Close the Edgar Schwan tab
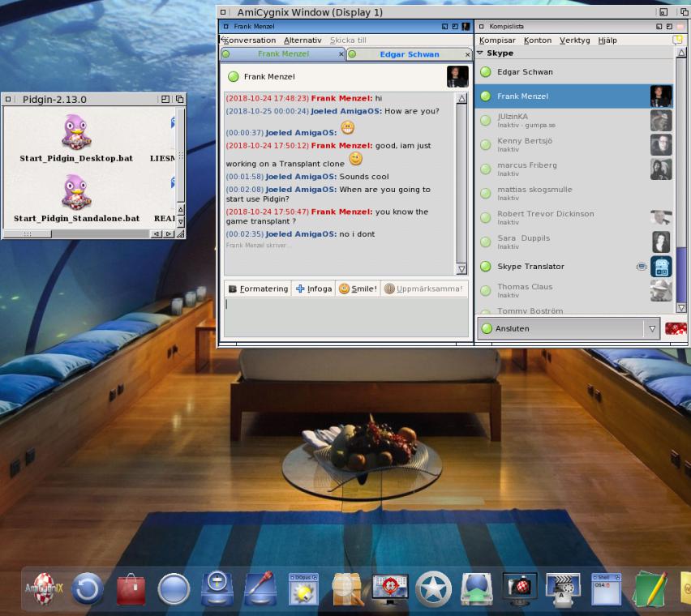Viewport: 691px width, 616px height. (x=468, y=54)
